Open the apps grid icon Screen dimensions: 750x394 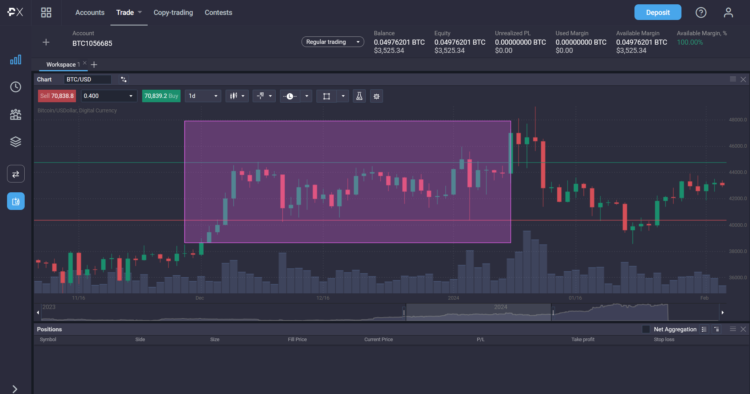tap(46, 12)
